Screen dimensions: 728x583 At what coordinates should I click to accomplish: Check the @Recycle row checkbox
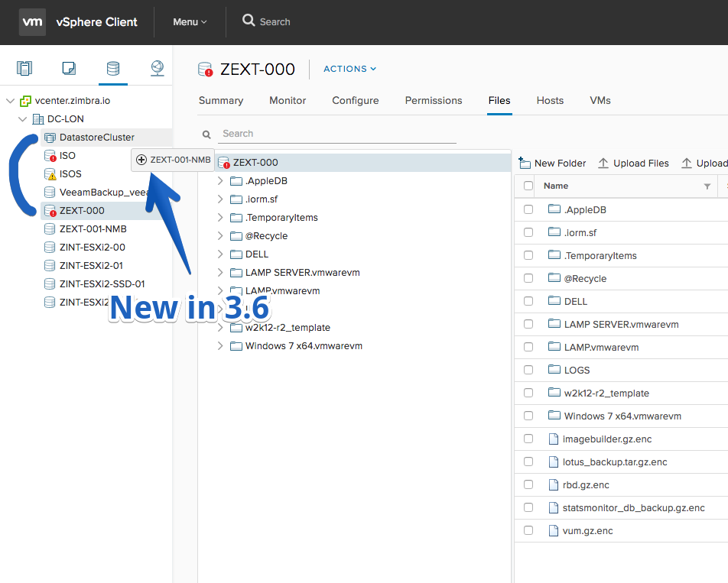pos(528,278)
